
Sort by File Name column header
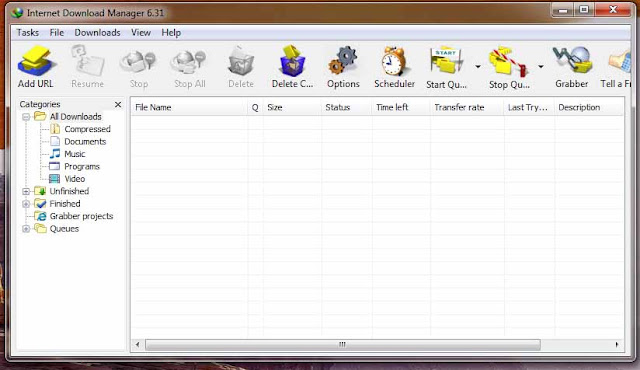coord(189,107)
